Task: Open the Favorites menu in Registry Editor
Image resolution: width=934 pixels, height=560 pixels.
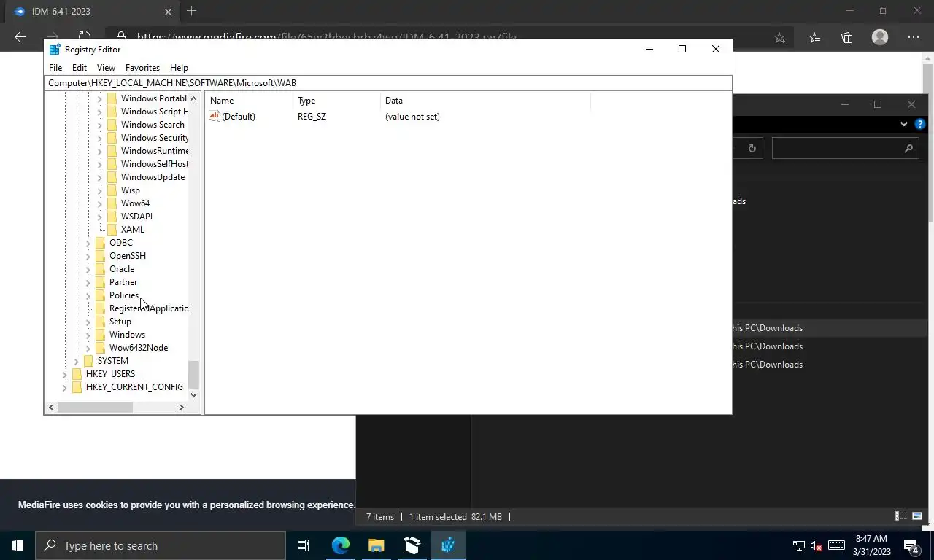Action: tap(142, 67)
